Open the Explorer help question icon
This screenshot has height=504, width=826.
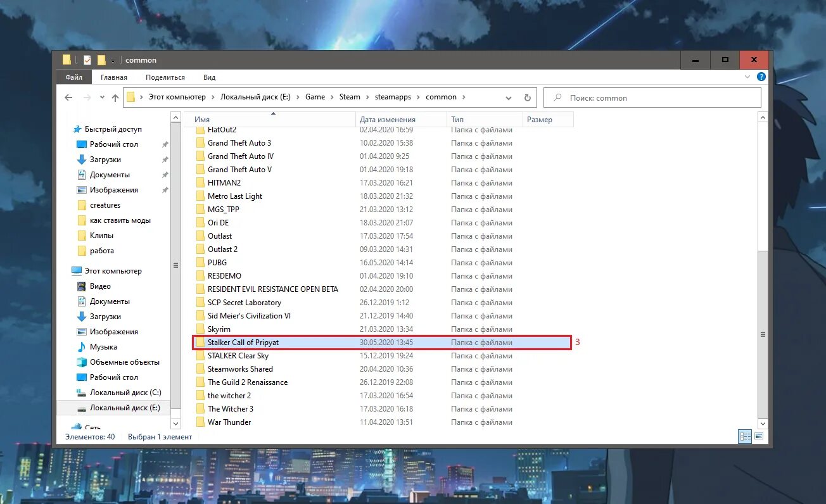click(x=761, y=77)
